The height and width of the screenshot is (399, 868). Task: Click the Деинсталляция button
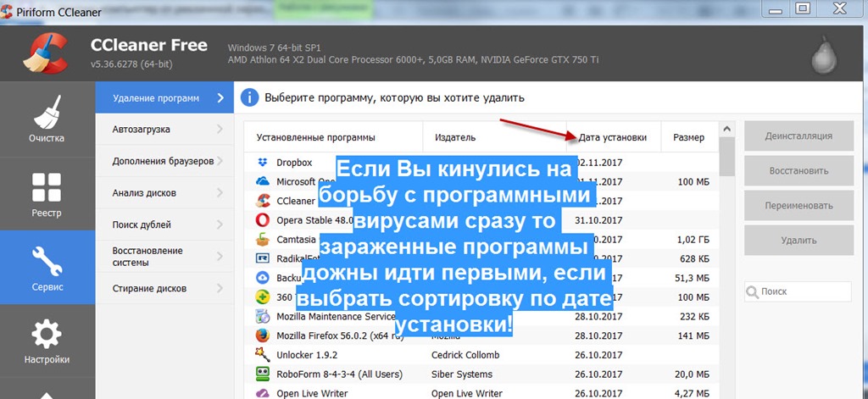pos(798,136)
